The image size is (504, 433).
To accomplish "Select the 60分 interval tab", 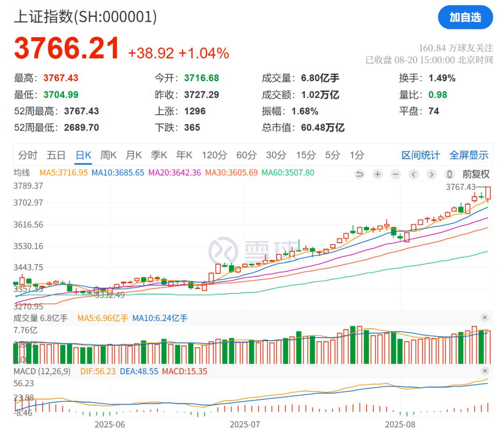I will point(246,155).
